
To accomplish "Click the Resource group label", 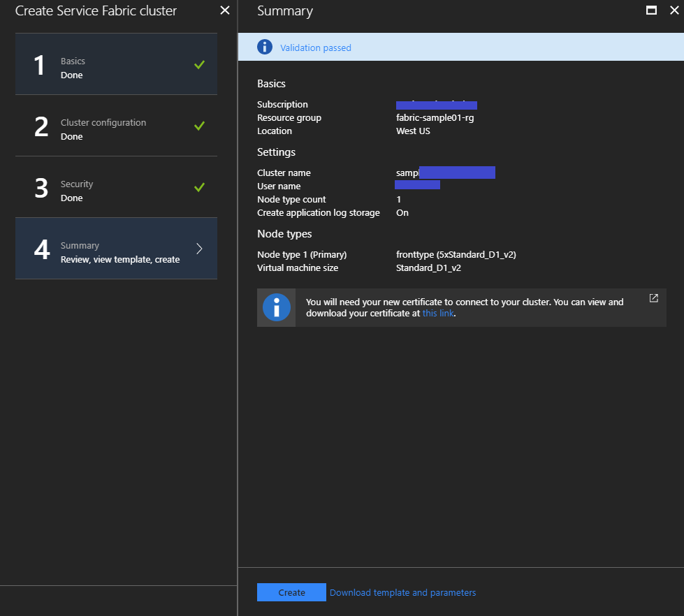I will [x=289, y=118].
